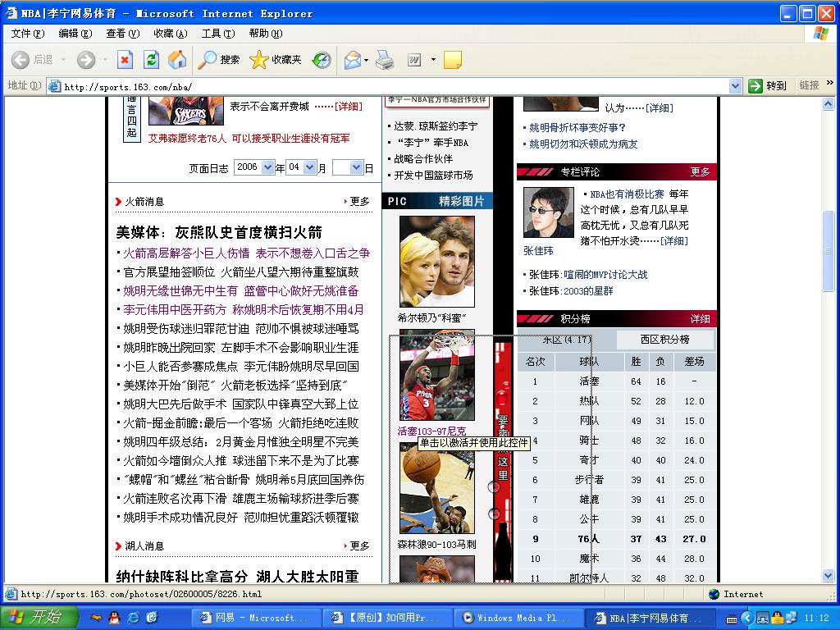
Task: Open 火箭如今墙倒众人推 news link
Action: click(x=241, y=461)
